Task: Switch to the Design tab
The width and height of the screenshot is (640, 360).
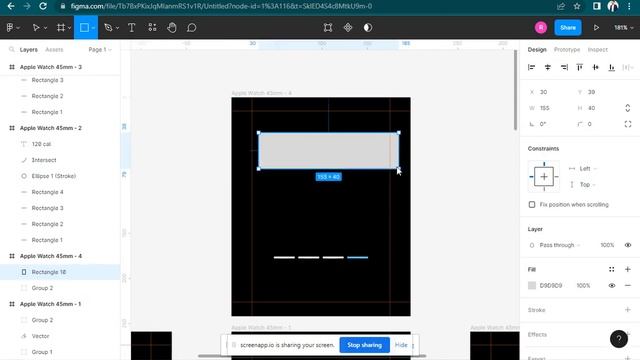Action: click(x=537, y=49)
